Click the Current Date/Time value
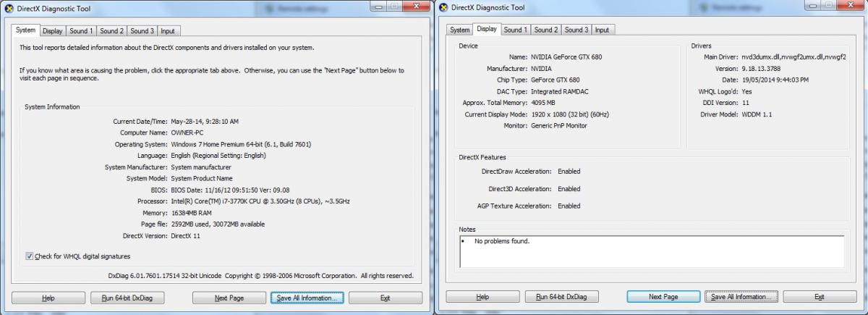The height and width of the screenshot is (315, 868). pos(205,121)
